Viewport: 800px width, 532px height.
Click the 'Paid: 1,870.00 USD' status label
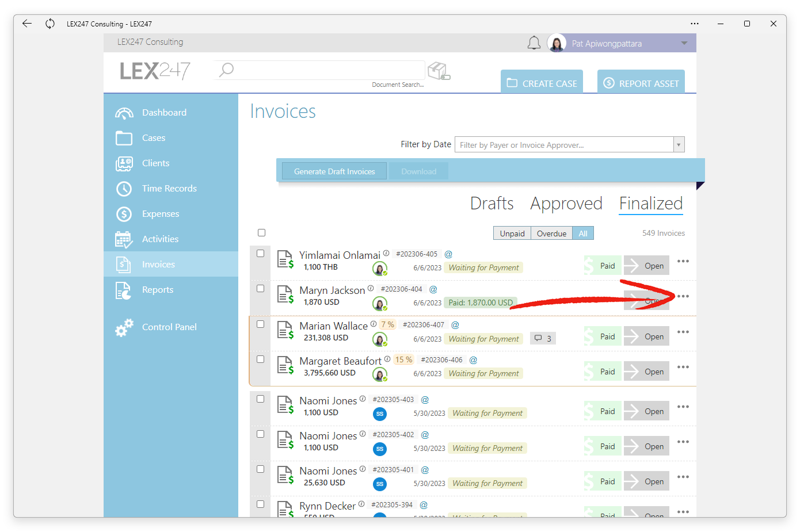pyautogui.click(x=481, y=303)
